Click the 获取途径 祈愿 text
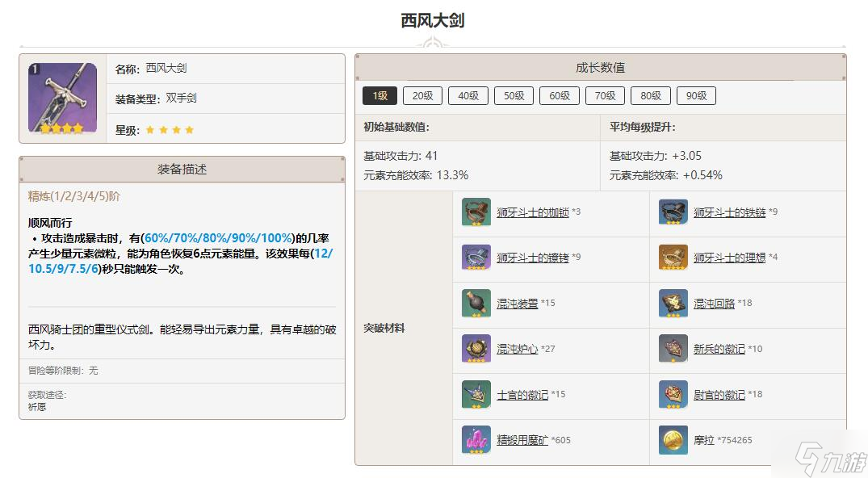The height and width of the screenshot is (478, 868). (48, 400)
